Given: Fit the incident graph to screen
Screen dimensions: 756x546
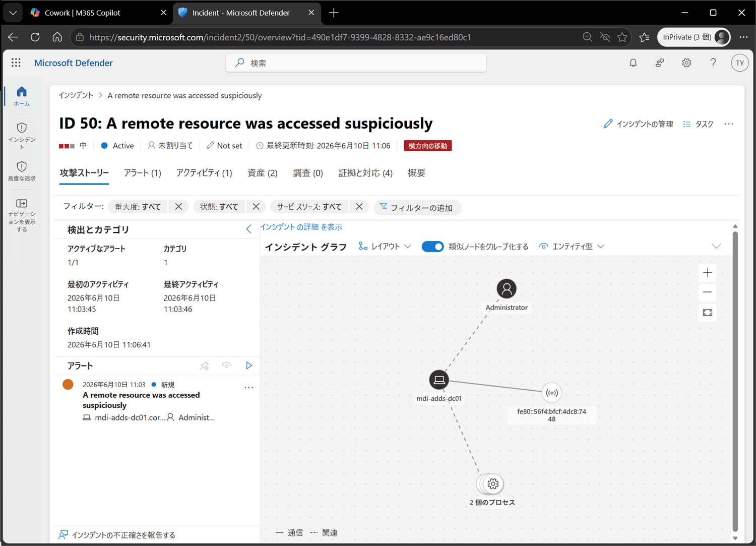Looking at the screenshot, I should 708,313.
